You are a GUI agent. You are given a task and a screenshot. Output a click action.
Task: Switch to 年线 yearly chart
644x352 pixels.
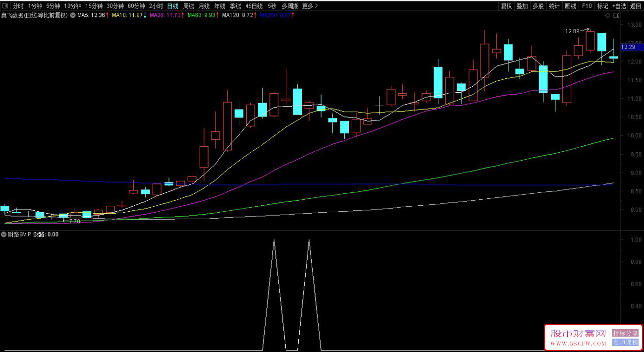click(220, 6)
